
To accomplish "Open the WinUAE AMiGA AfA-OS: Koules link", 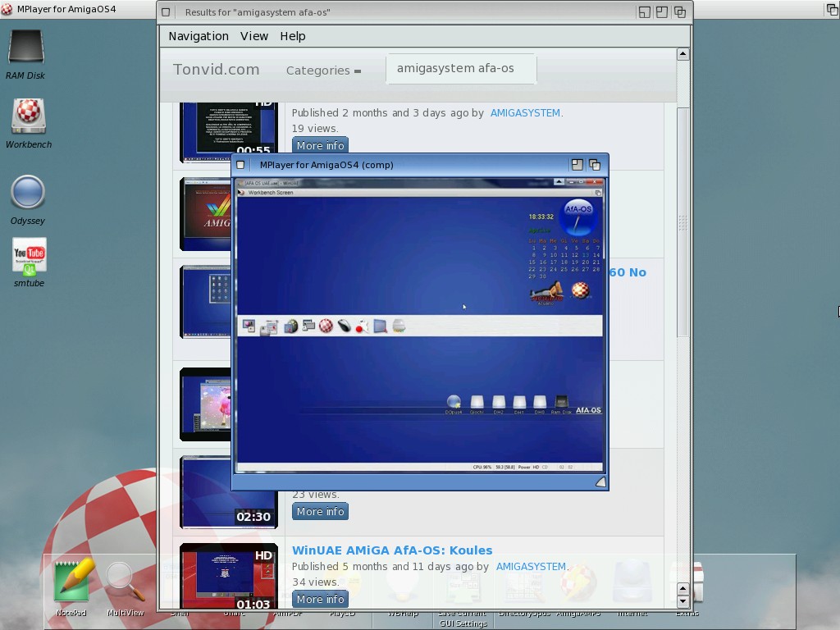I will pyautogui.click(x=392, y=550).
